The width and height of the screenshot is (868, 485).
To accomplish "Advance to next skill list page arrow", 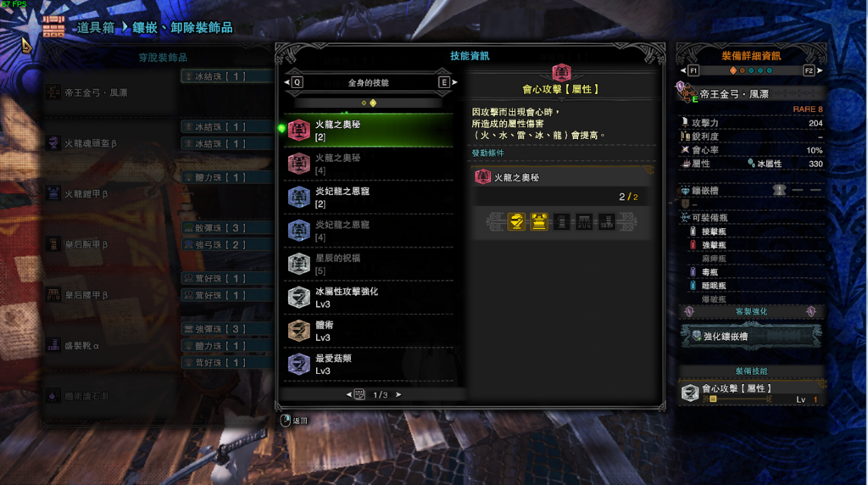I will pos(398,395).
